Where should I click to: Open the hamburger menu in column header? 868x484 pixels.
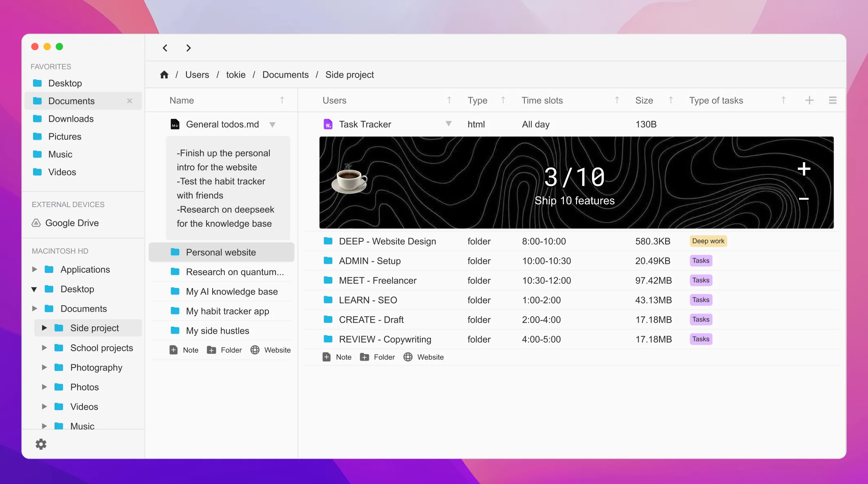[x=832, y=100]
